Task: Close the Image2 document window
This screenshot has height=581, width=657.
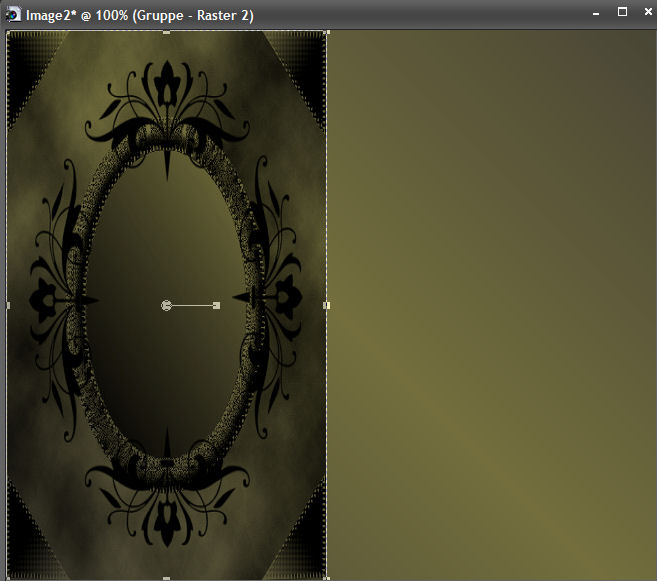Action: click(644, 13)
